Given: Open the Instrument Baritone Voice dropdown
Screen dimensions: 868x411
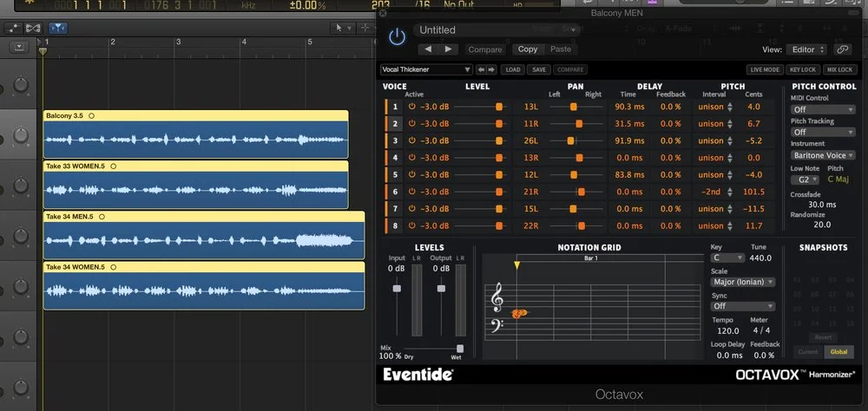Looking at the screenshot, I should 823,155.
